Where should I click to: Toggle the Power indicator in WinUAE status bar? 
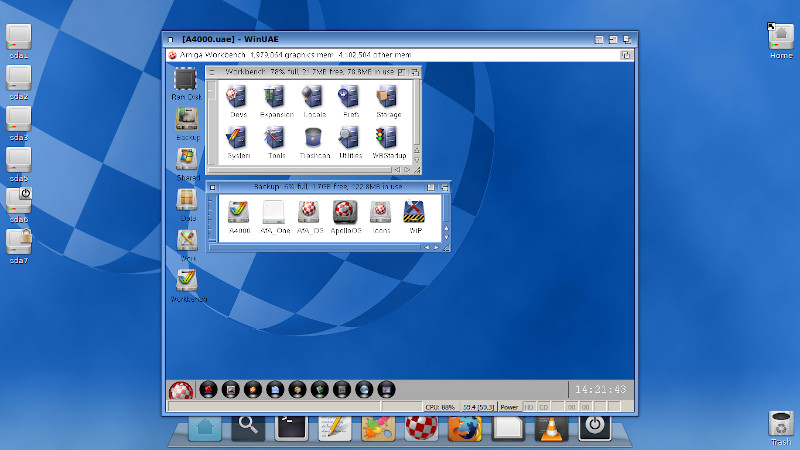[509, 407]
